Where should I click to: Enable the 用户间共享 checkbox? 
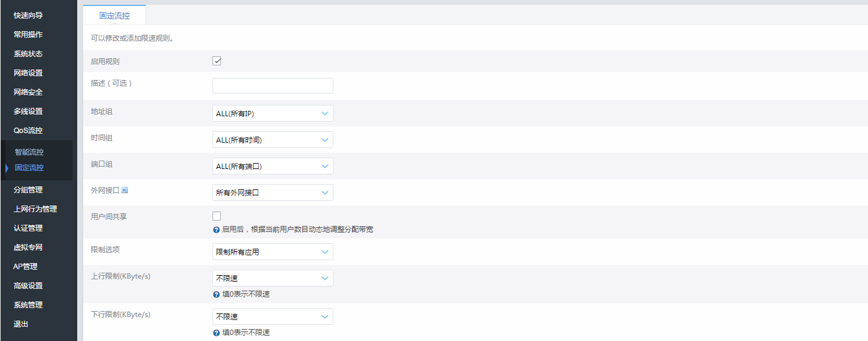(x=217, y=216)
